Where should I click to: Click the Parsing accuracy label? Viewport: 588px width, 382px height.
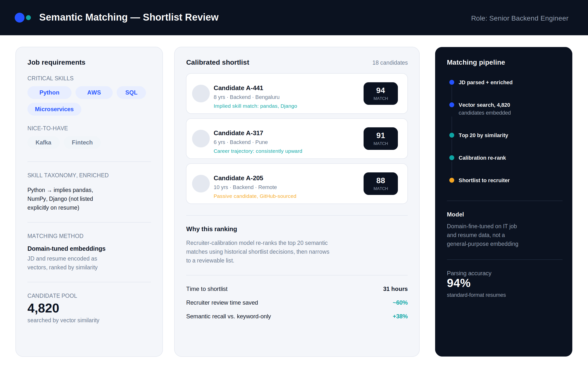point(469,273)
